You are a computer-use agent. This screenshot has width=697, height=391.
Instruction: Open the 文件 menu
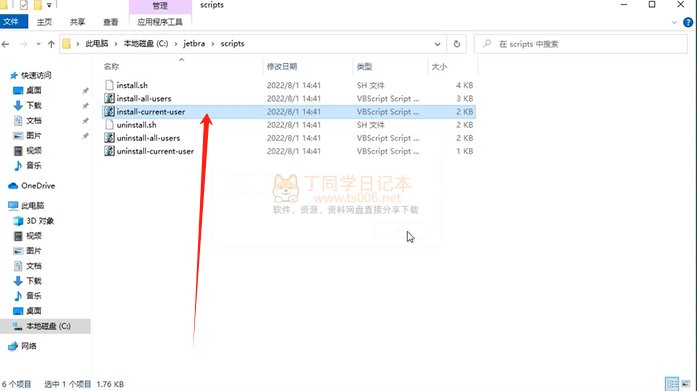(11, 21)
